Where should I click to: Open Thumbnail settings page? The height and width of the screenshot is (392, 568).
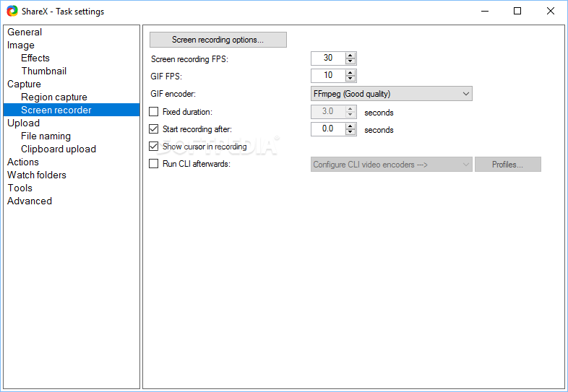point(44,71)
